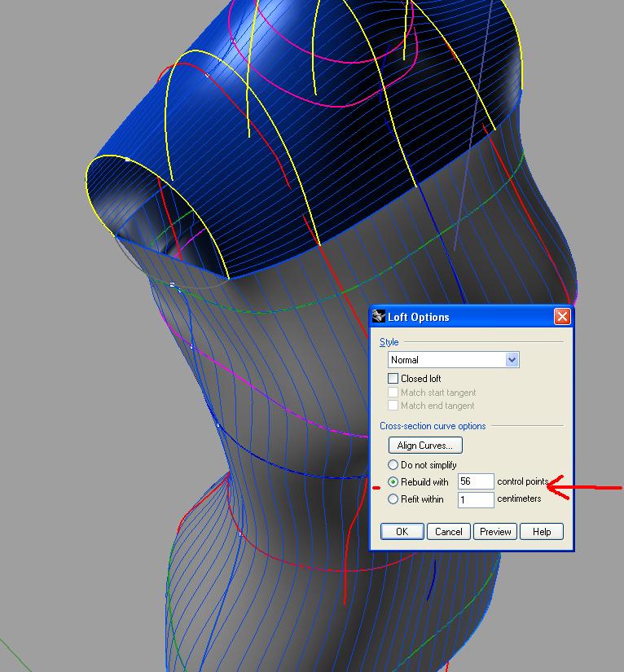Close the Loft Options dialog

pos(562,317)
